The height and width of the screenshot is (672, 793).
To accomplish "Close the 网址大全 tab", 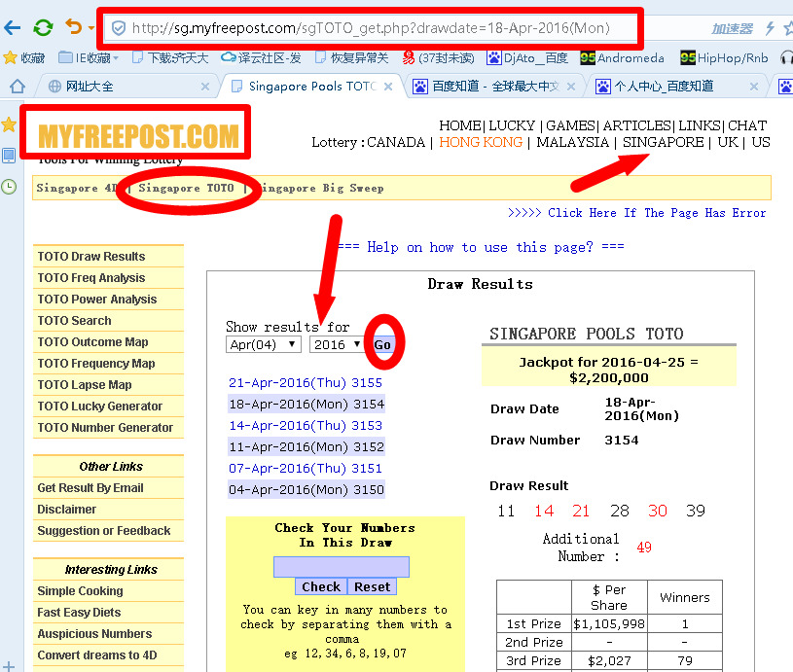I will click(x=205, y=87).
